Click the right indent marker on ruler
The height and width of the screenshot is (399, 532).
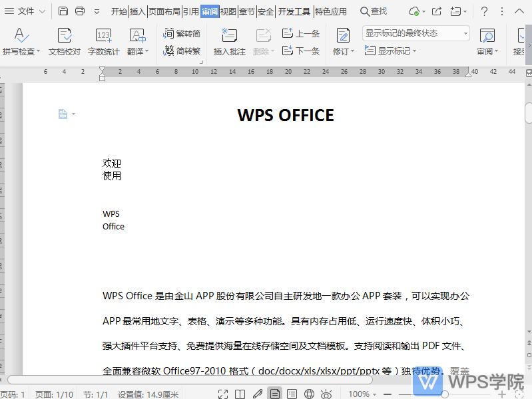click(x=468, y=74)
